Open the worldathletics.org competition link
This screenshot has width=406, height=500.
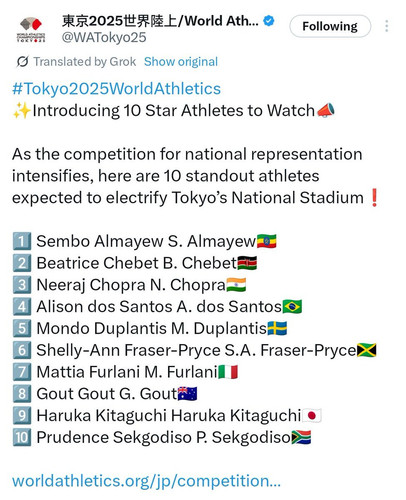coord(146,481)
